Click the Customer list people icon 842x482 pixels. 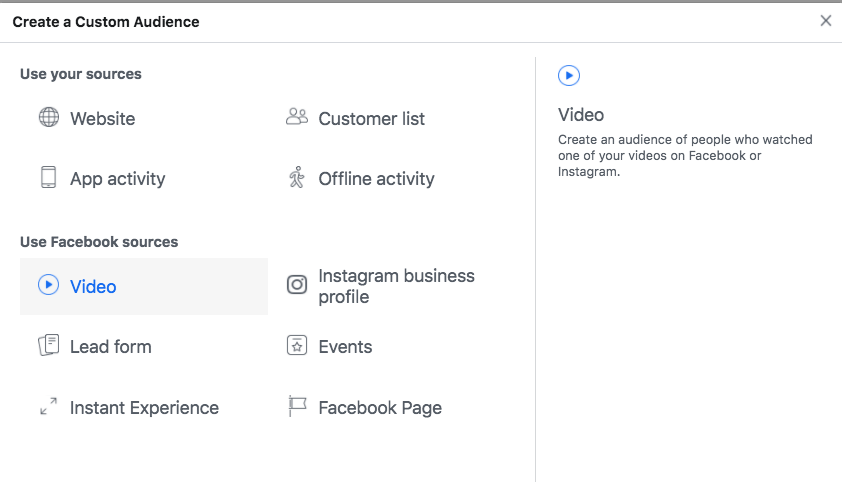tap(296, 116)
